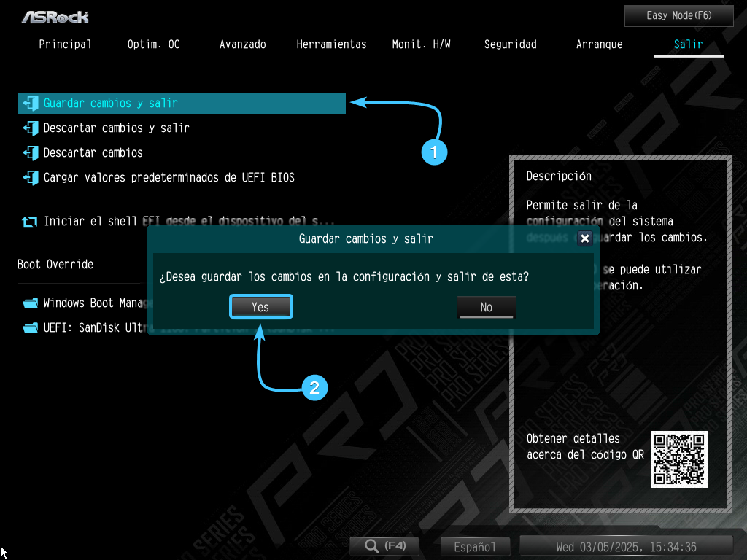
Task: Click the icon next to Descartar cambios y salir
Action: click(x=30, y=128)
